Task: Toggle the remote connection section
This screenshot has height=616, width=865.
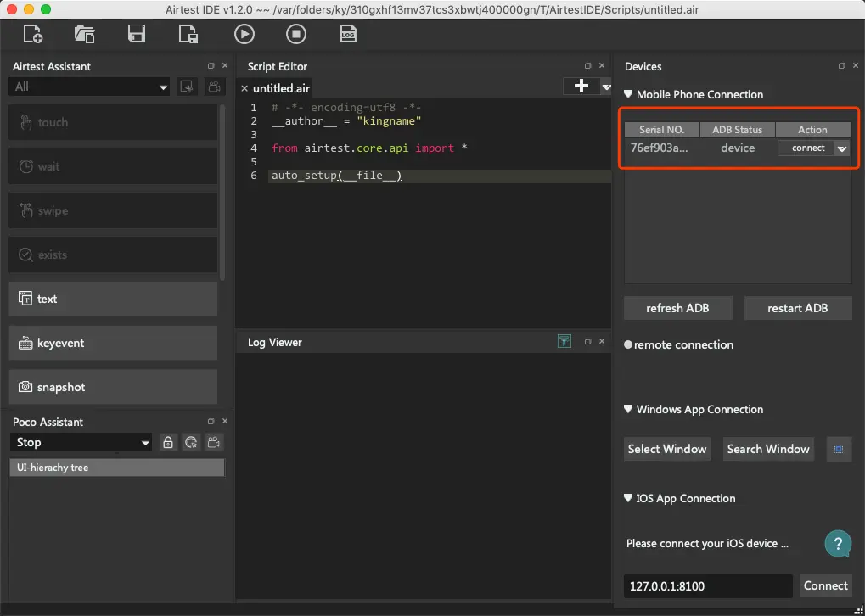Action: tap(678, 344)
